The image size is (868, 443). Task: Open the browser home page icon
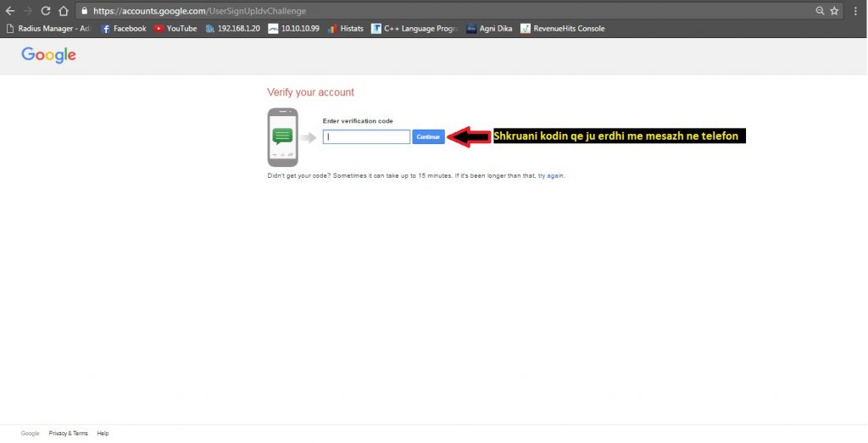[64, 11]
